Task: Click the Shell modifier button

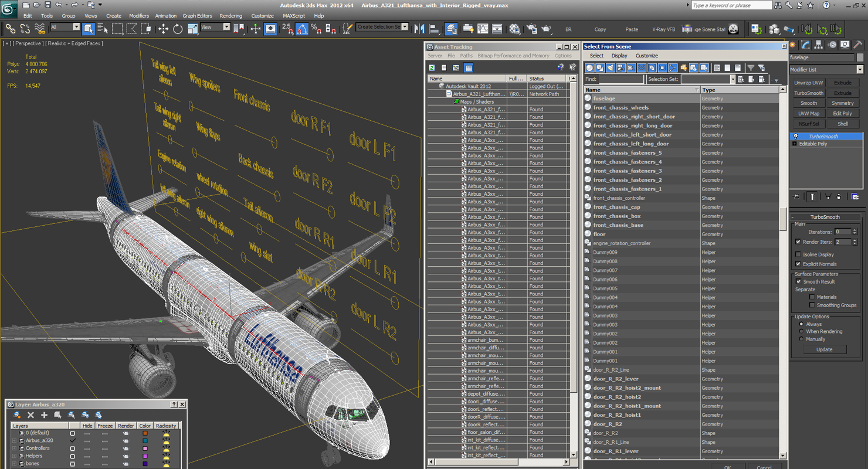Action: click(843, 124)
